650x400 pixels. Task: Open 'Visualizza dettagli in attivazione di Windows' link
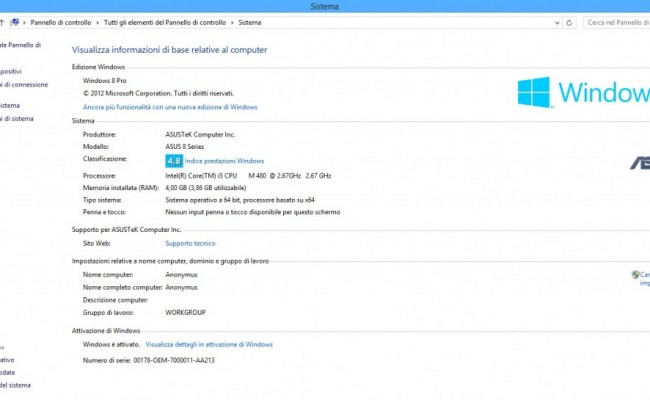coord(209,344)
